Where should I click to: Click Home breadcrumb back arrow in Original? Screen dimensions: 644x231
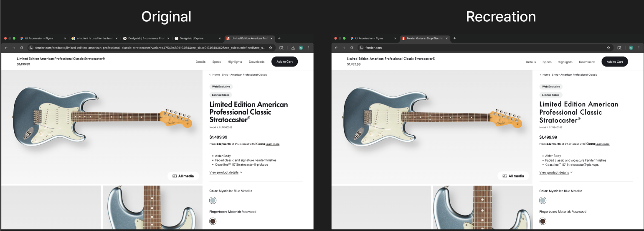pos(210,74)
